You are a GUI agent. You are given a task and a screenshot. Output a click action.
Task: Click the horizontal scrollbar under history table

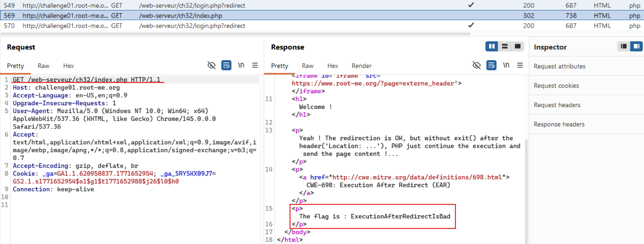click(x=236, y=34)
